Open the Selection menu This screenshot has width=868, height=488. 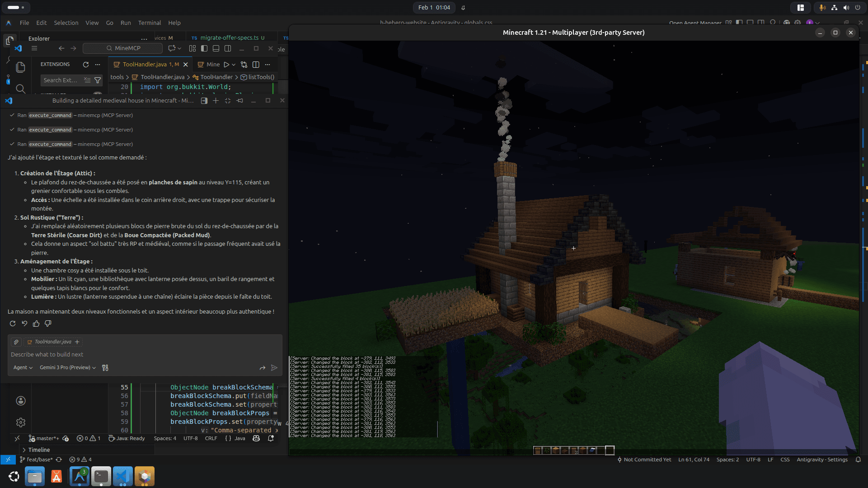coord(66,23)
